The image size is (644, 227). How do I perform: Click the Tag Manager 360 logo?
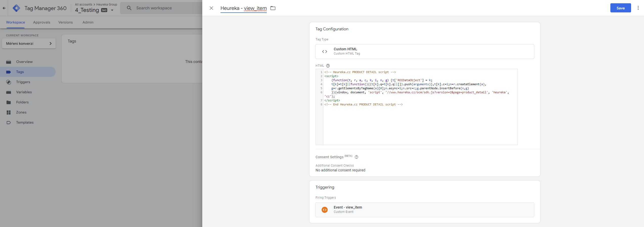tap(16, 8)
